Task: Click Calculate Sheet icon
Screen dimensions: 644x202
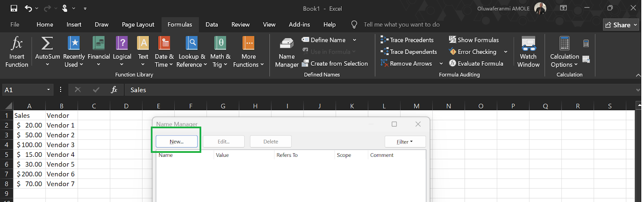Action: pos(586,59)
